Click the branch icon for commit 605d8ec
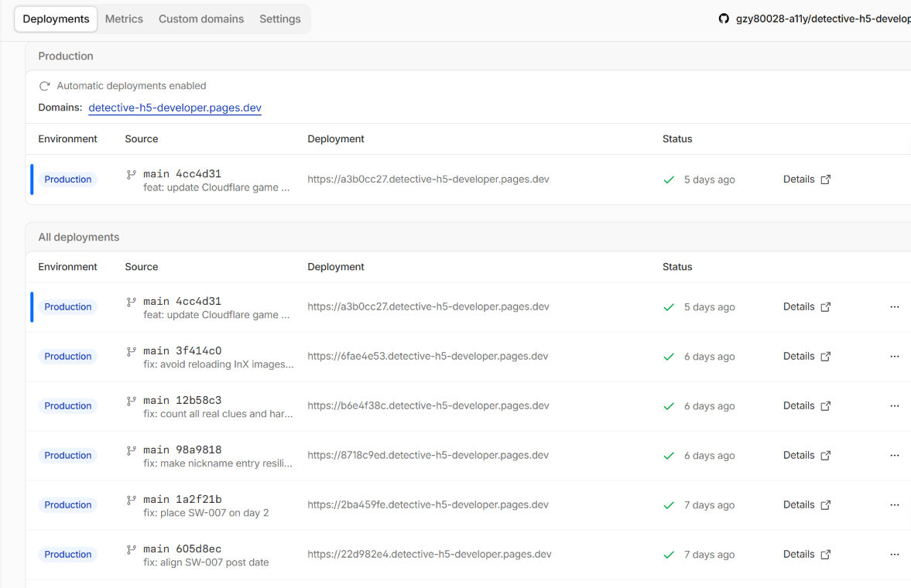Image resolution: width=911 pixels, height=588 pixels. [x=132, y=549]
